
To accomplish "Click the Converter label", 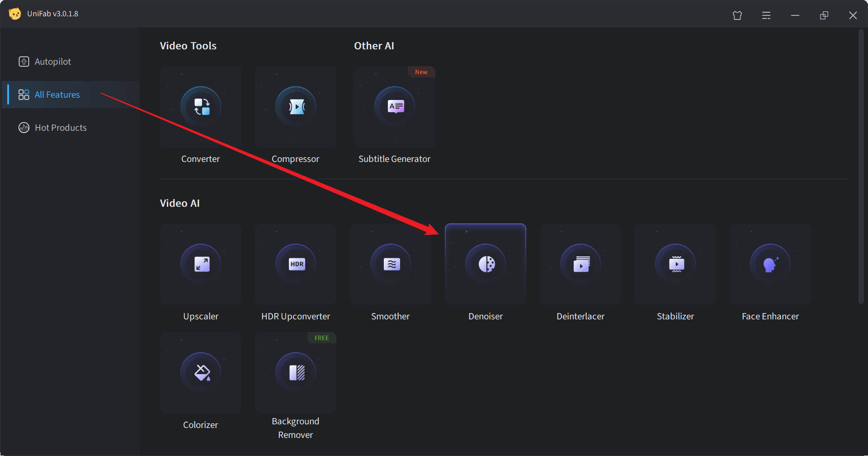I will tap(201, 159).
